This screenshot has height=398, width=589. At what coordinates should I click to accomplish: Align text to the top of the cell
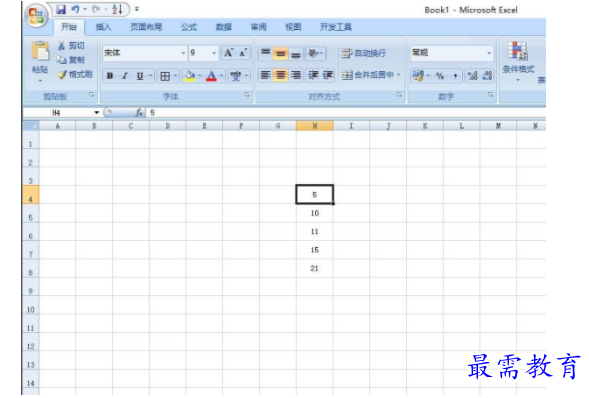tap(266, 53)
